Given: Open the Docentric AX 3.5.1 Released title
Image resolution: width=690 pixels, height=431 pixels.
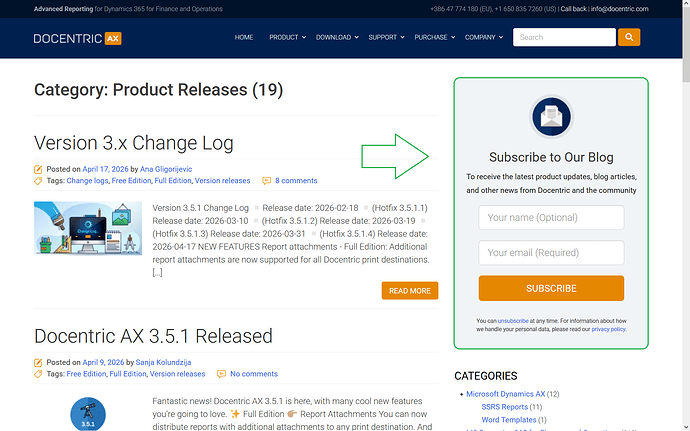Looking at the screenshot, I should (153, 336).
